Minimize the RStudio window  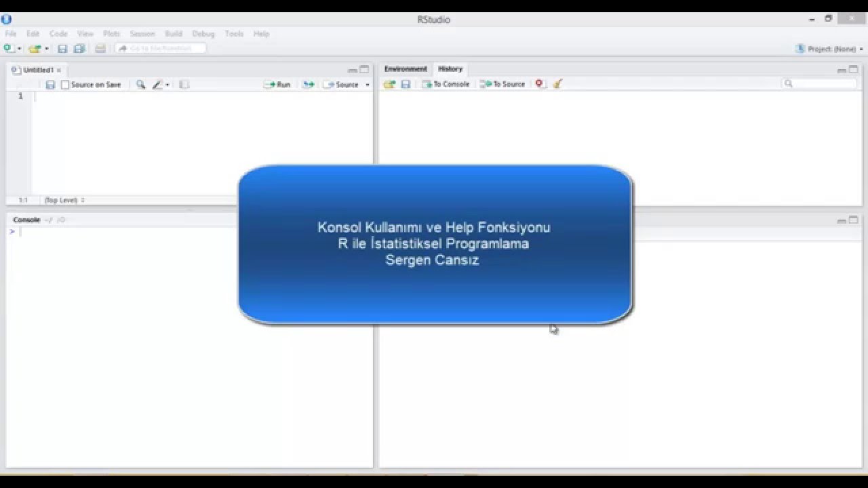click(x=812, y=20)
